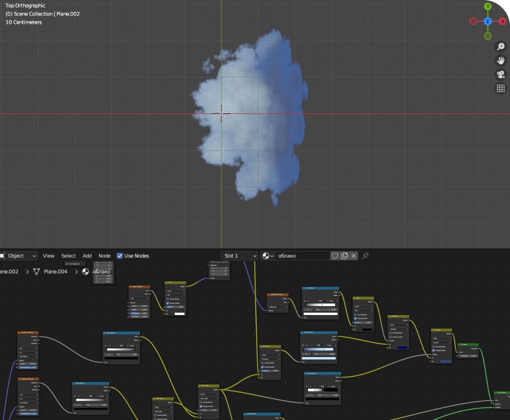This screenshot has width=510, height=420.
Task: Open the Object shader type dropdown
Action: coord(18,256)
